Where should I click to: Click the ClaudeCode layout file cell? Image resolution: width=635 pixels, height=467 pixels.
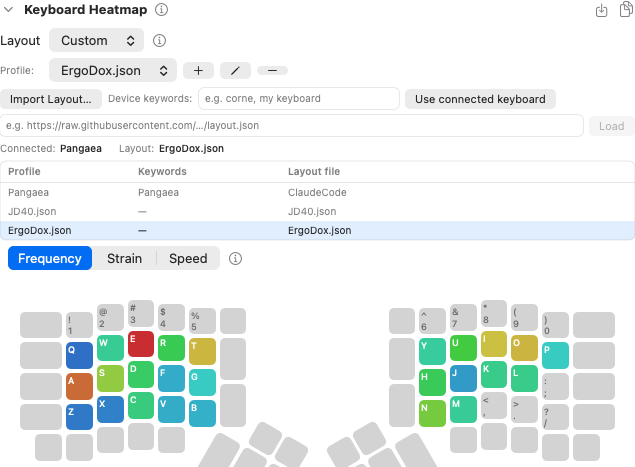(317, 192)
